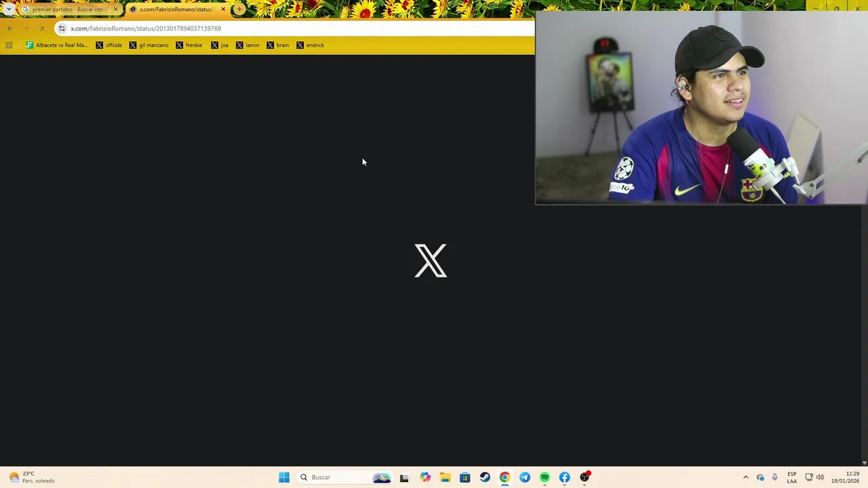Open the 'gil manzano' bookmark
The height and width of the screenshot is (488, 868).
point(149,45)
